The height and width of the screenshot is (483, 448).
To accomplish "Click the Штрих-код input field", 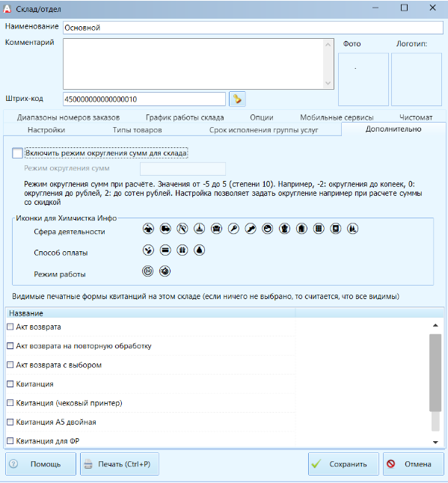I will tap(144, 99).
